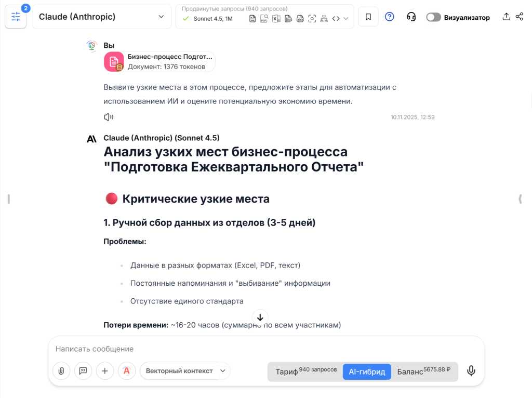
Task: Click the microphone icon for voice input
Action: pyautogui.click(x=471, y=371)
